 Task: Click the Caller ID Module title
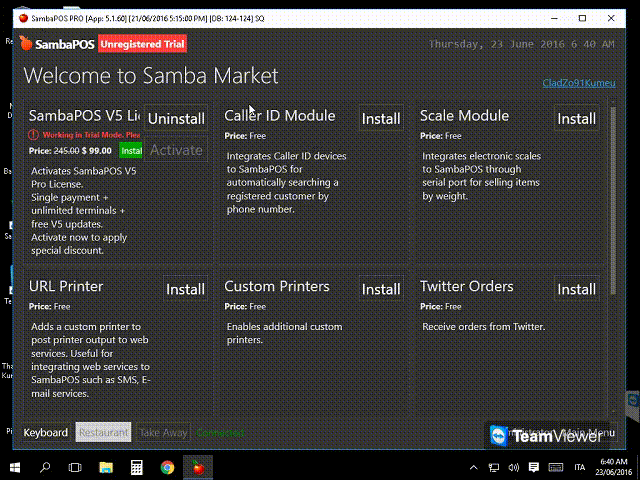pos(280,116)
